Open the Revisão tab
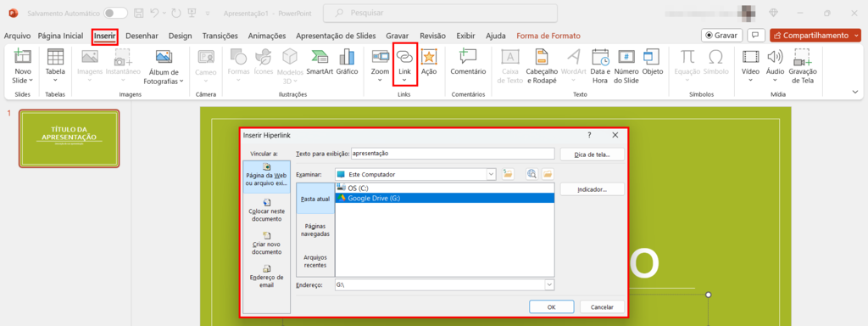This screenshot has width=868, height=326. 432,36
